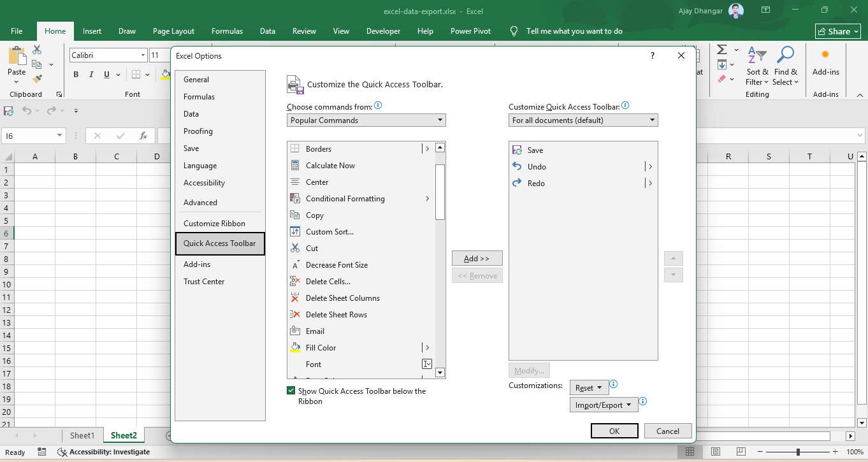Select Delete Sheet Columns command

pos(361,298)
